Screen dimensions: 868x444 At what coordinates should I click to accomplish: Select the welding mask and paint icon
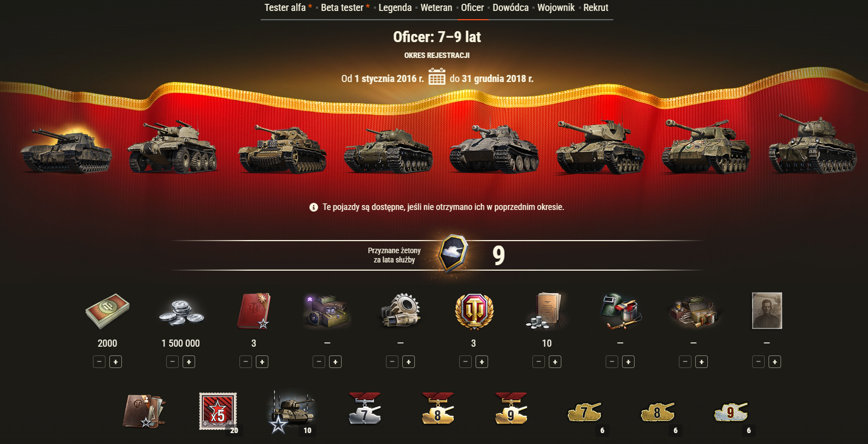point(620,311)
